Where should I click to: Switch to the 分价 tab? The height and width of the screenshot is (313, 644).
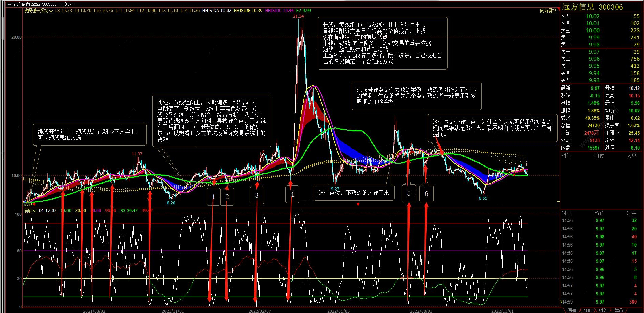pos(587,310)
